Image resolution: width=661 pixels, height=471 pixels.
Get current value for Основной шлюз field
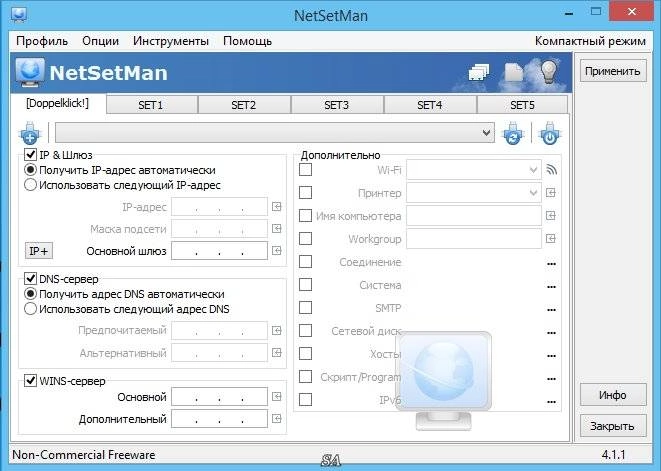pyautogui.click(x=277, y=250)
